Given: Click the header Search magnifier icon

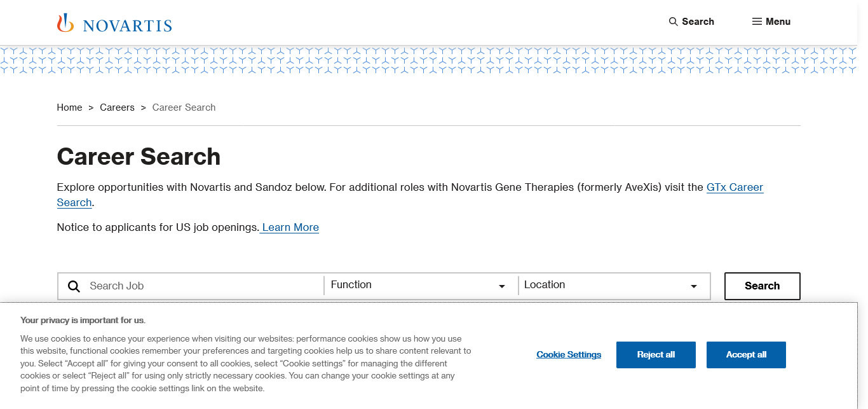Looking at the screenshot, I should point(673,22).
